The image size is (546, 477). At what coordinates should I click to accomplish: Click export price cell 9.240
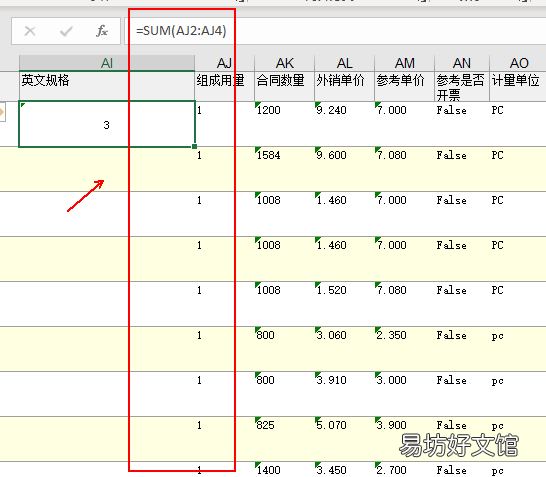[344, 124]
